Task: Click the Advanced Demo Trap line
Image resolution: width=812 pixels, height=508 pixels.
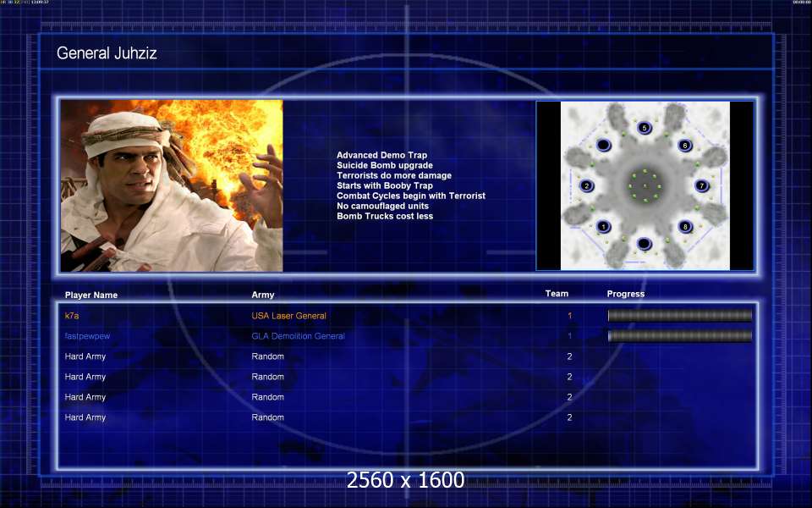Action: pyautogui.click(x=381, y=155)
